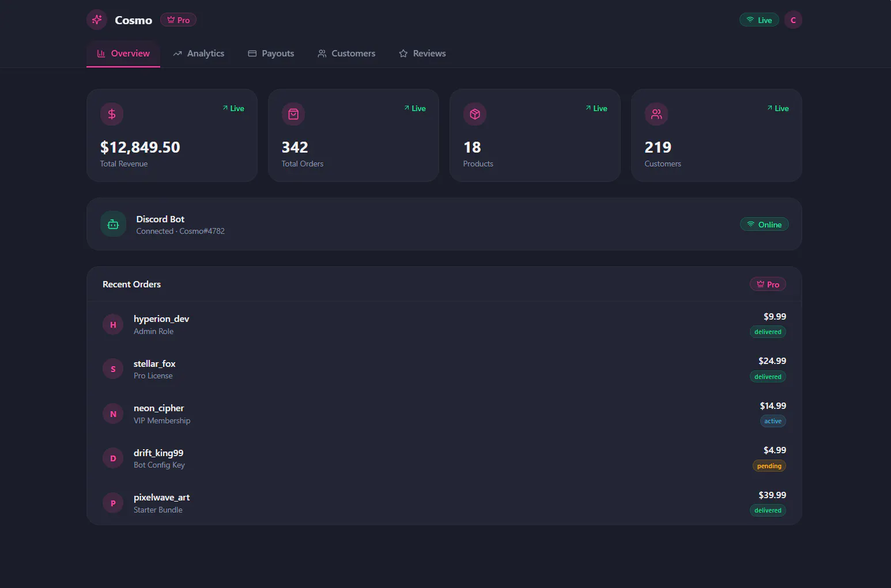Image resolution: width=891 pixels, height=588 pixels.
Task: Click pending status for drift_king99
Action: [x=769, y=466]
